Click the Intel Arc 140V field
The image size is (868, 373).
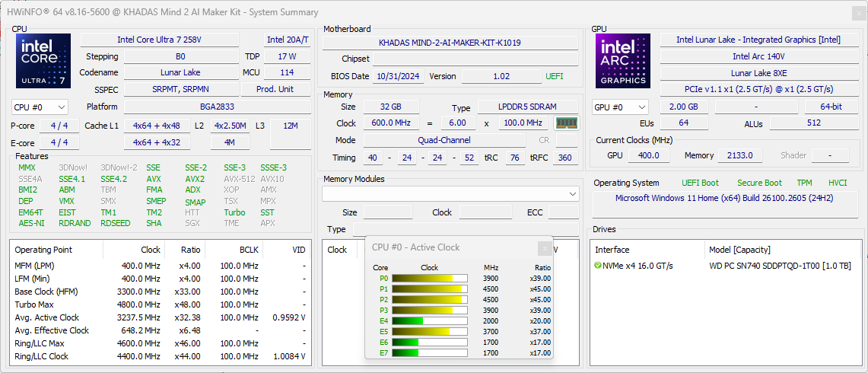(x=758, y=56)
